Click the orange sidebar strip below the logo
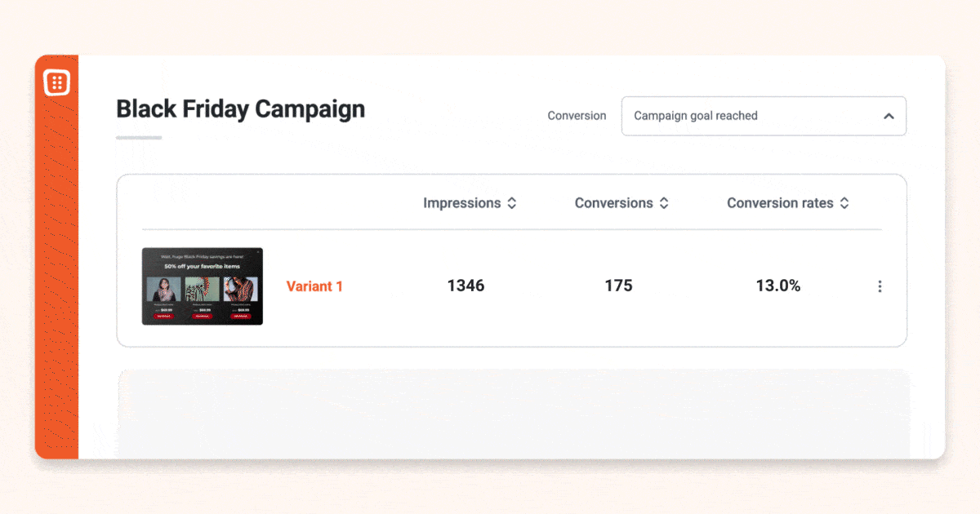The image size is (980, 514). (x=56, y=277)
